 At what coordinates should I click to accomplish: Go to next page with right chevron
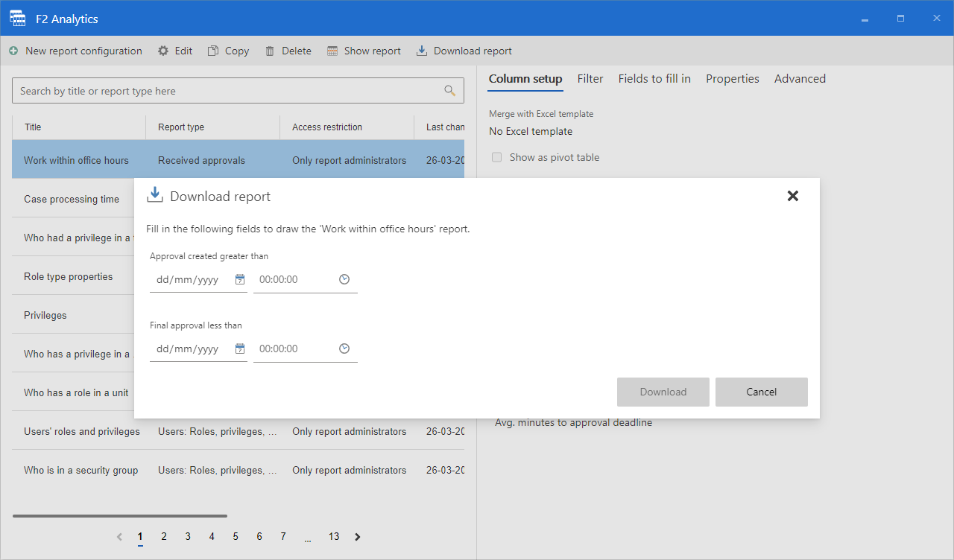tap(358, 537)
